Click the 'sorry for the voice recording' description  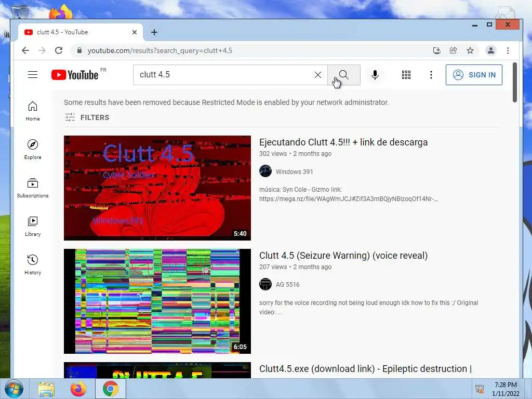[368, 308]
